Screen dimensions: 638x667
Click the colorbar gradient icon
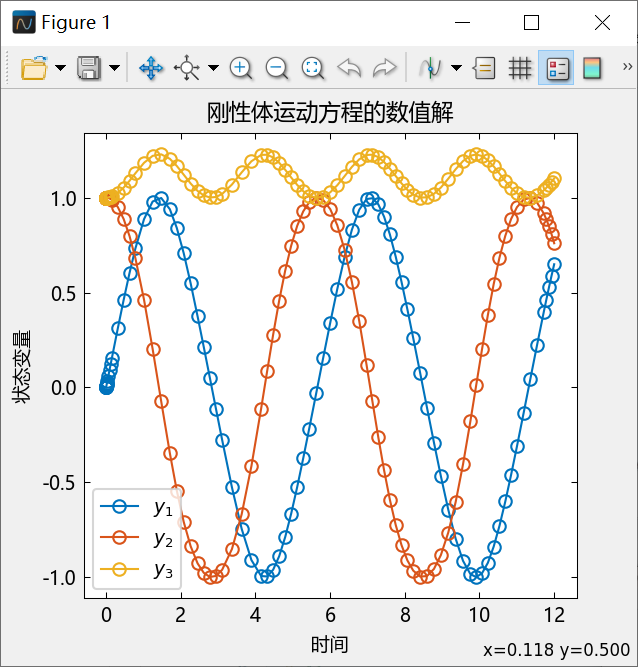(592, 68)
